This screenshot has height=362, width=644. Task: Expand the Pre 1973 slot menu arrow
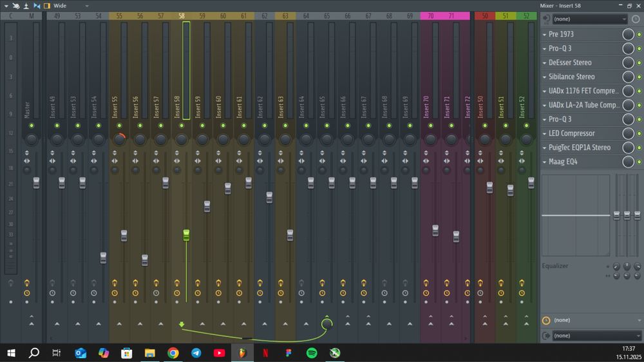pyautogui.click(x=545, y=35)
